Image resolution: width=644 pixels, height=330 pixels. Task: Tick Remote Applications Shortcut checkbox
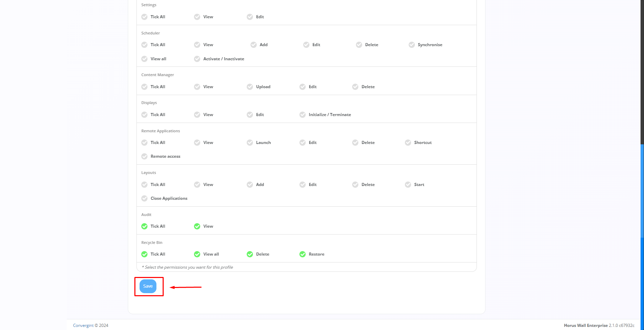[x=408, y=143]
